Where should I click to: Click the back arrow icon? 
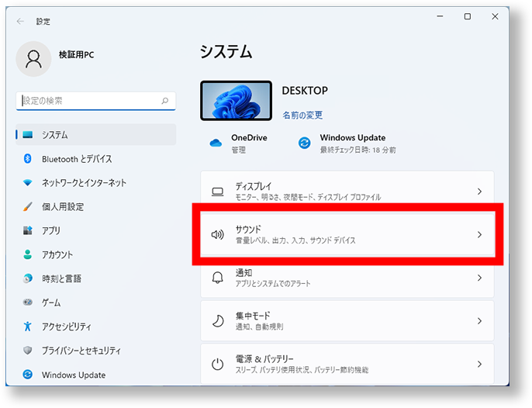20,22
